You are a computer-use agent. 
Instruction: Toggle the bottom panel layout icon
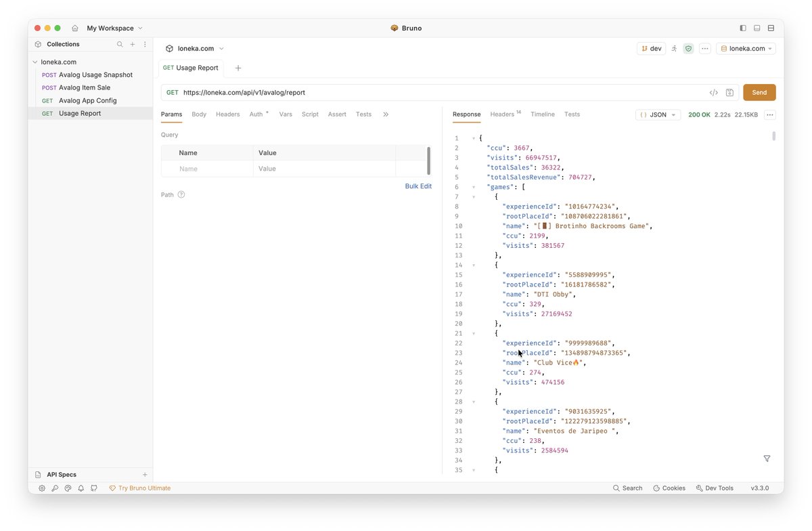[757, 28]
